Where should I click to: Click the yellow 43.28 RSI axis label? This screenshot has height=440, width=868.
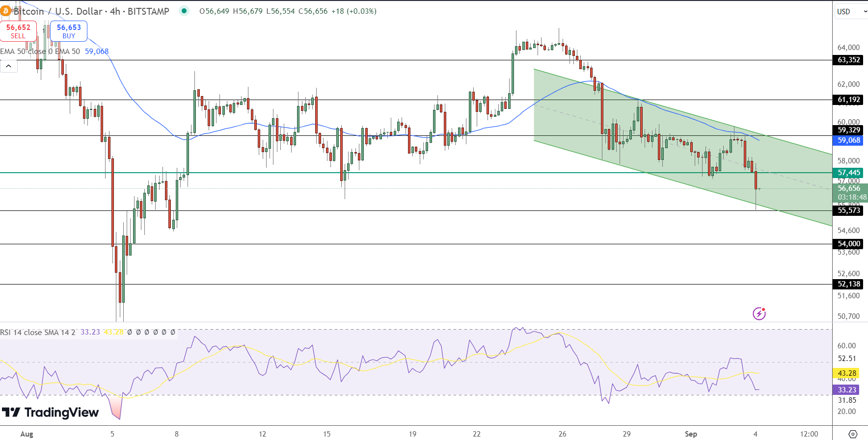click(x=847, y=373)
